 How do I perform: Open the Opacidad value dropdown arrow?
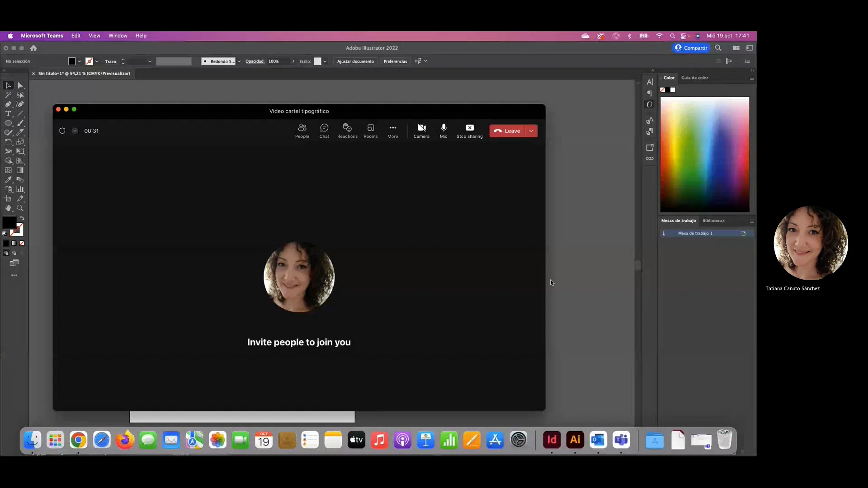pos(293,61)
